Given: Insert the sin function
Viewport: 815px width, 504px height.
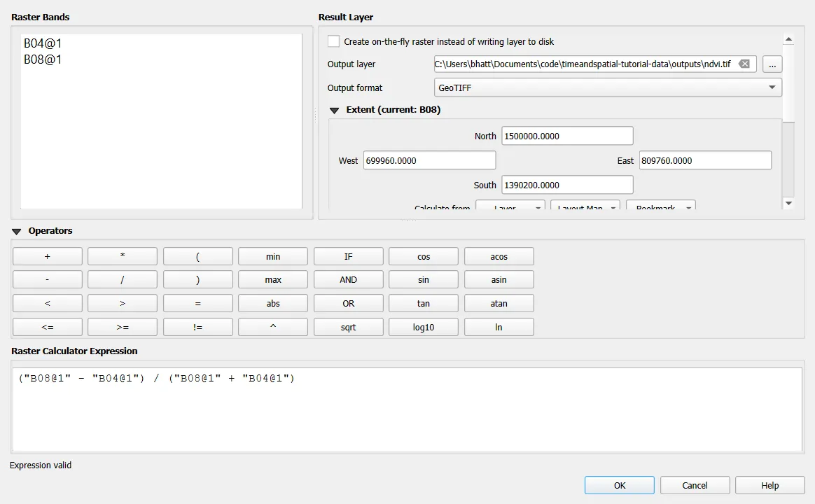Looking at the screenshot, I should pos(424,279).
